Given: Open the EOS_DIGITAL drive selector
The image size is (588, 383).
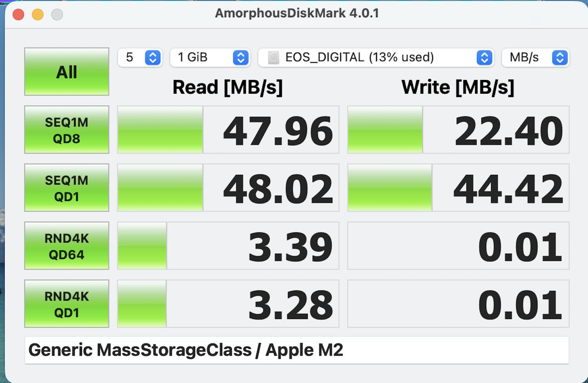Looking at the screenshot, I should coord(375,58).
